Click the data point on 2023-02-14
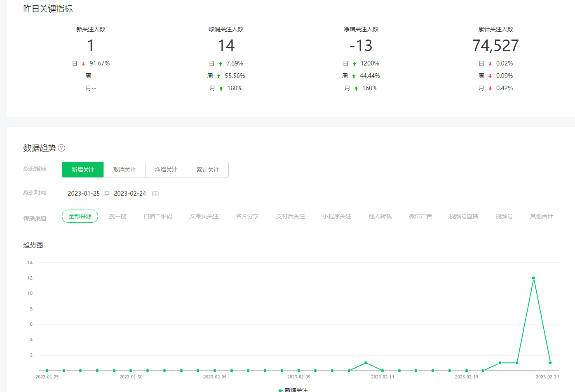This screenshot has height=392, width=575. tap(383, 371)
